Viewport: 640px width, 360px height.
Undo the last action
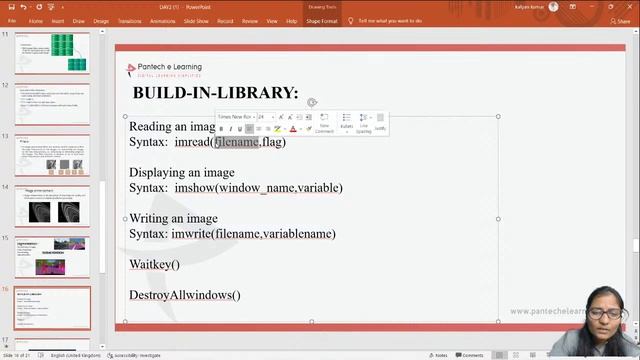click(x=23, y=7)
